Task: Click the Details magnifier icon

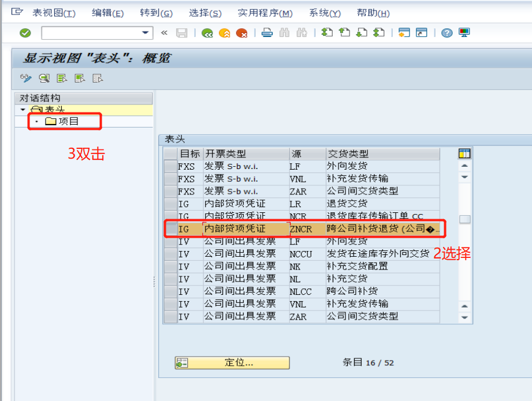Action: 44,78
